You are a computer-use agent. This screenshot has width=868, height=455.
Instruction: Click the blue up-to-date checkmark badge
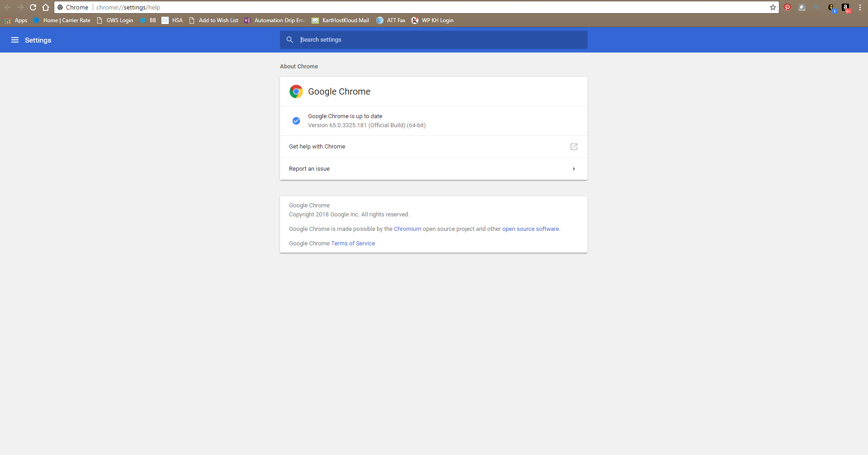click(296, 121)
